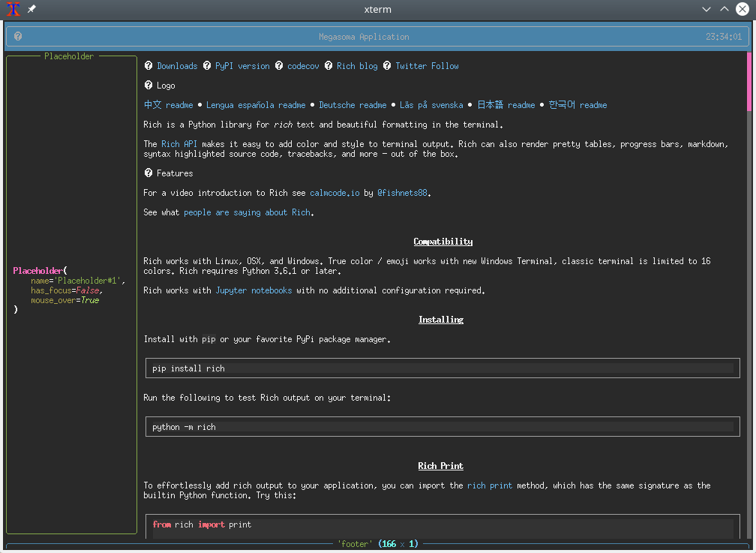Open the codecov link
The width and height of the screenshot is (756, 553).
[303, 66]
